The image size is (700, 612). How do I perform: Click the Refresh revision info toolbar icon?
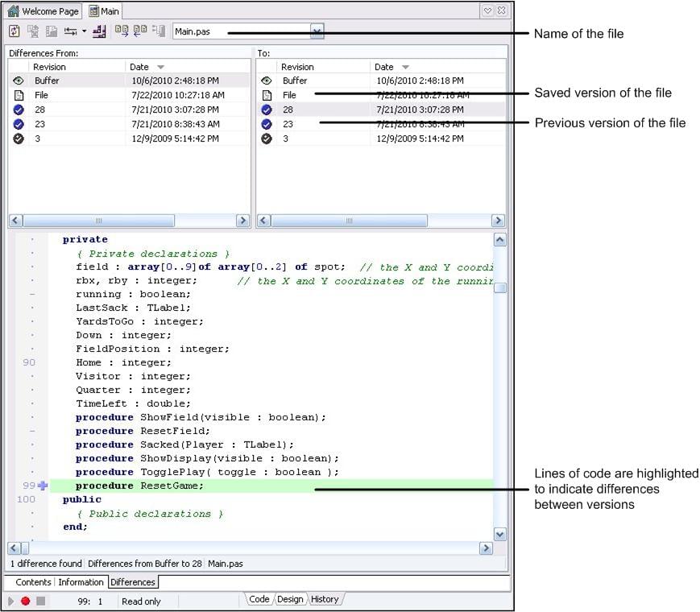tap(14, 31)
